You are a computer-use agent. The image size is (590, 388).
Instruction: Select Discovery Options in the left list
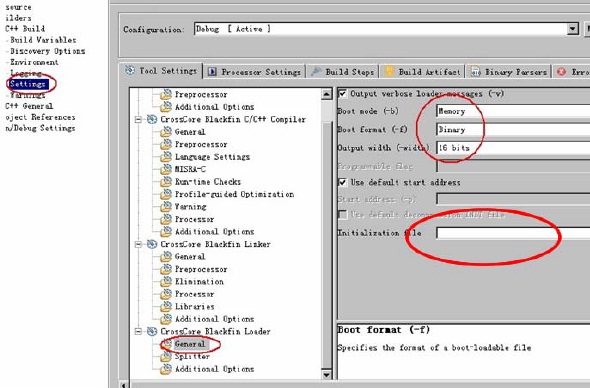point(47,51)
